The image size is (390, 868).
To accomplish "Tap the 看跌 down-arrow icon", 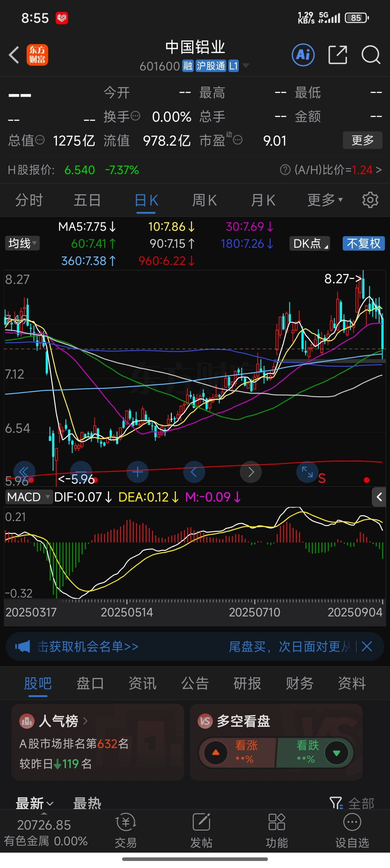I will pyautogui.click(x=336, y=752).
